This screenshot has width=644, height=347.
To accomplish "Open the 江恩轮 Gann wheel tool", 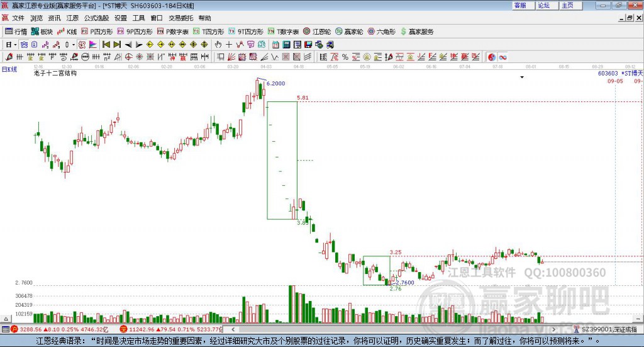I will [317, 31].
